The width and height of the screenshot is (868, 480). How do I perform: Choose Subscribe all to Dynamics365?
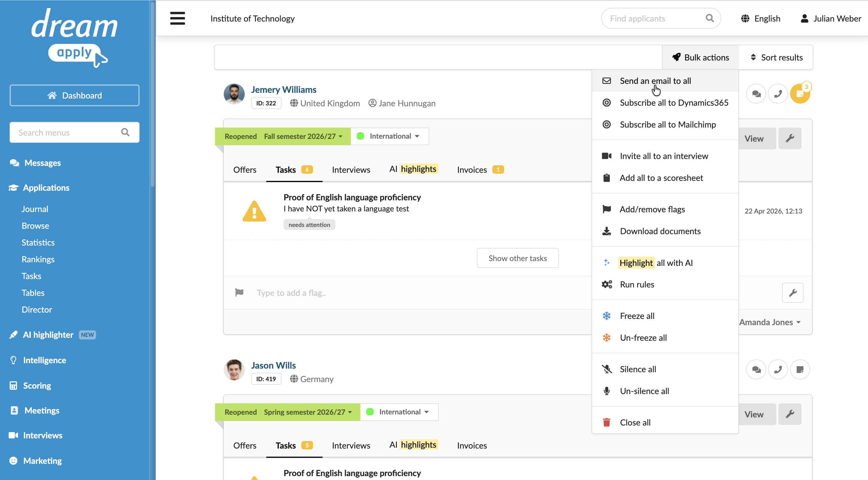(x=665, y=103)
